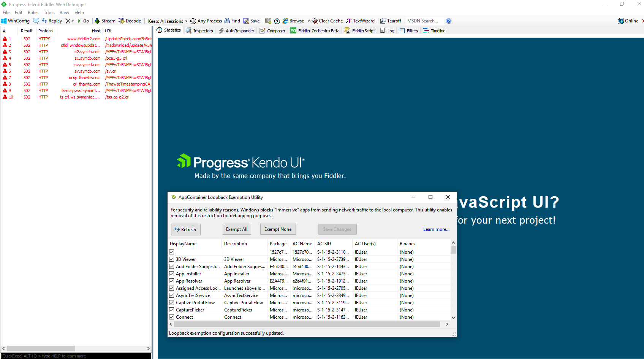Click the Online status indicator
The width and height of the screenshot is (644, 359).
tap(628, 21)
